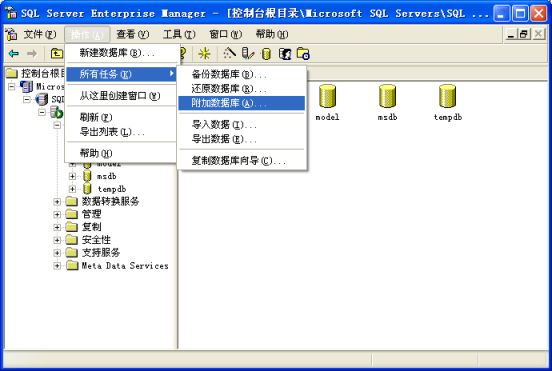
Task: Click the running server icon with green arrow
Action: click(56, 112)
